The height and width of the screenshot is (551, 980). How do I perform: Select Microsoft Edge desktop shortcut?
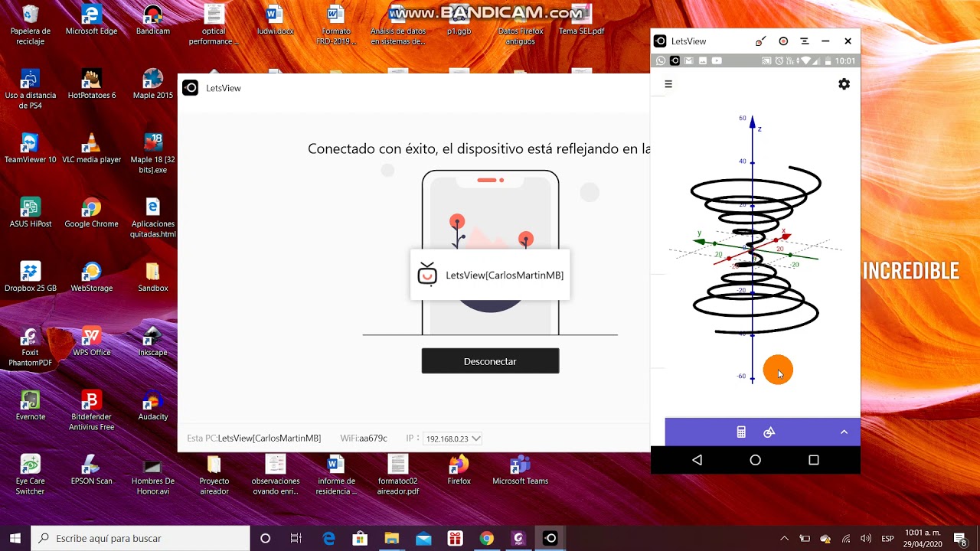91,21
